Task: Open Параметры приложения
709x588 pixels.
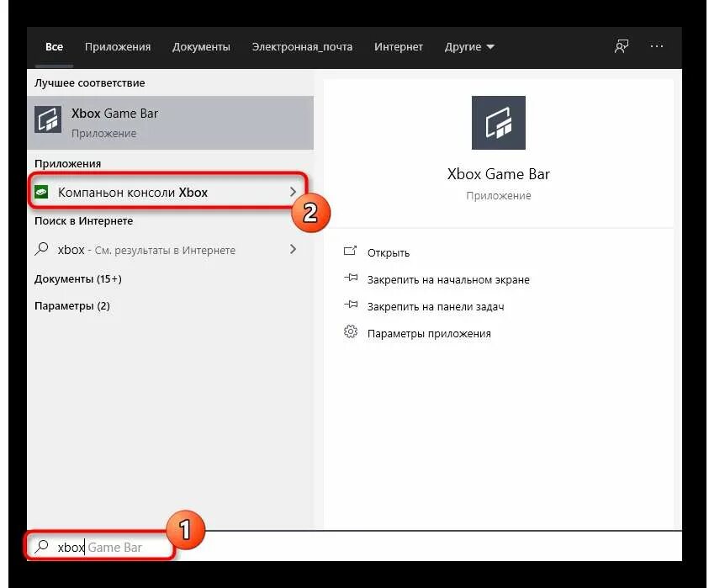Action: pos(429,334)
